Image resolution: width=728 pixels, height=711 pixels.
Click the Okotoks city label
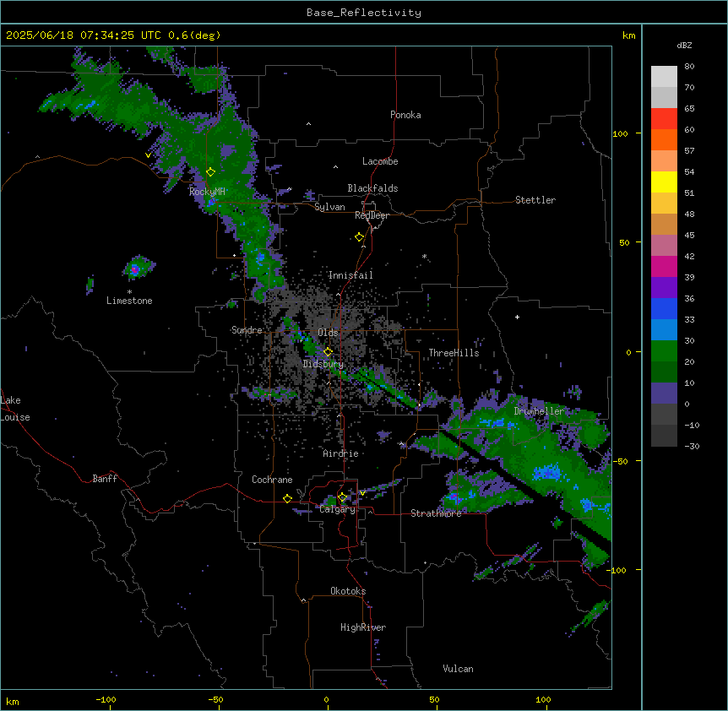tap(348, 591)
